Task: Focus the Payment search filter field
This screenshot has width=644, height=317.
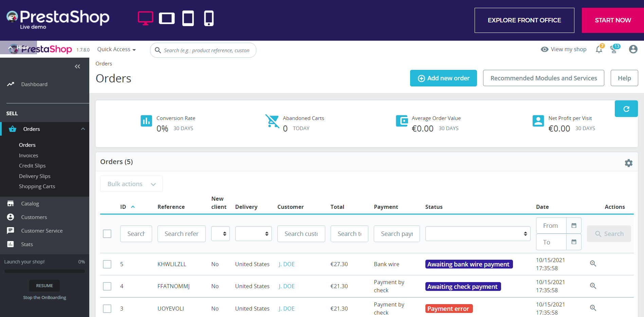Action: point(397,234)
